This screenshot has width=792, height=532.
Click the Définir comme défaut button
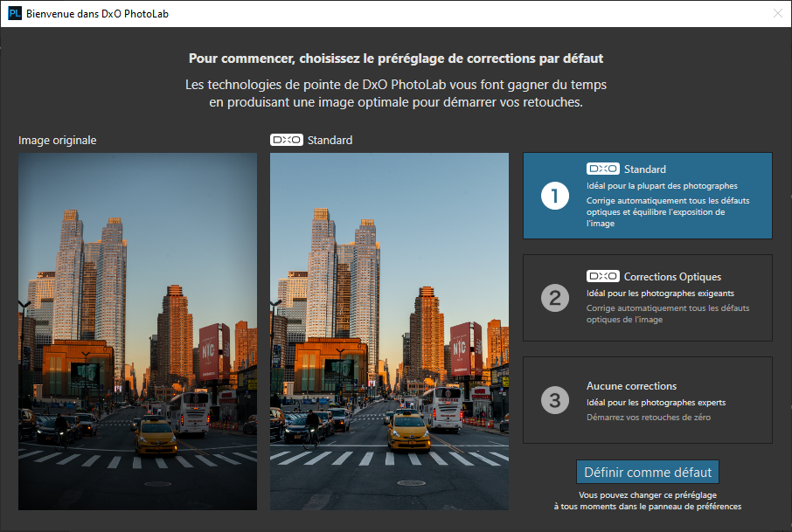(648, 472)
